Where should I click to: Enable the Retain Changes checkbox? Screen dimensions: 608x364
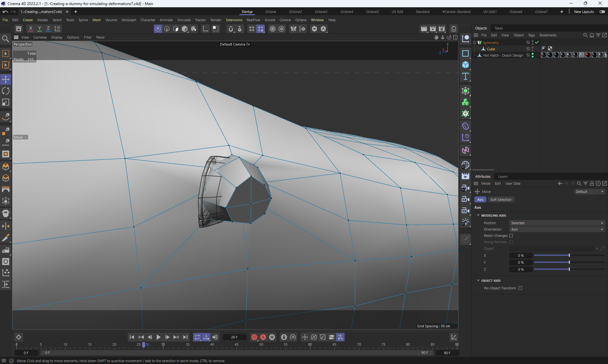511,236
